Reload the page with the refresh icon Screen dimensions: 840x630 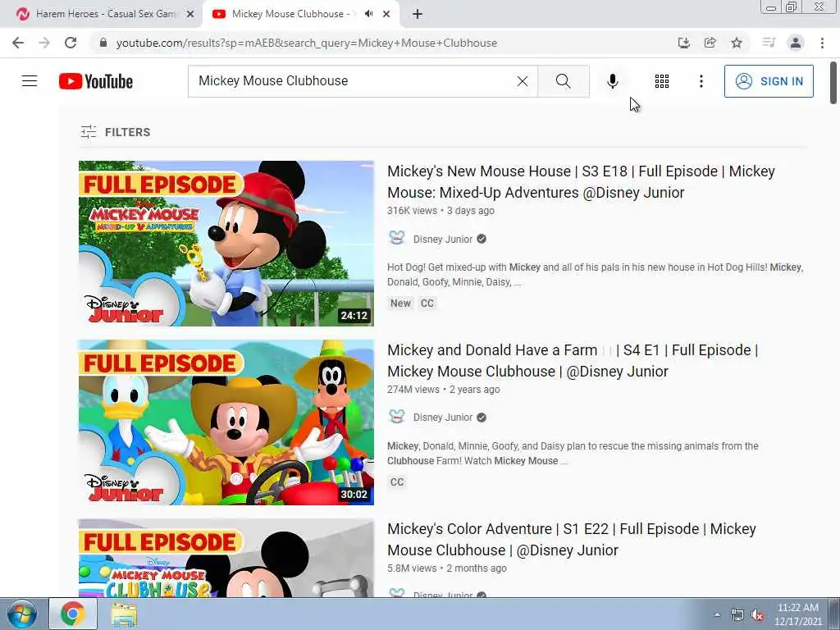71,43
